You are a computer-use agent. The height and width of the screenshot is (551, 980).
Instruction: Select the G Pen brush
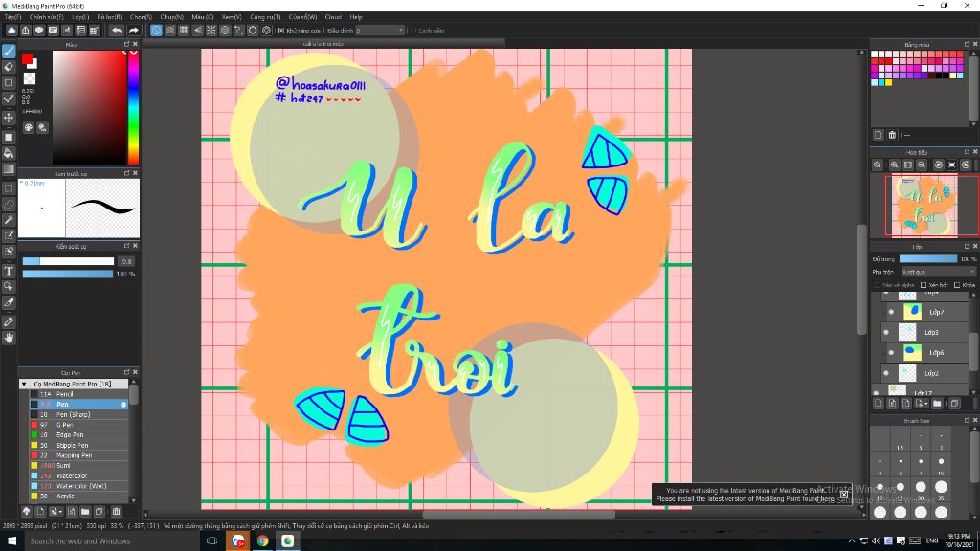(x=78, y=424)
